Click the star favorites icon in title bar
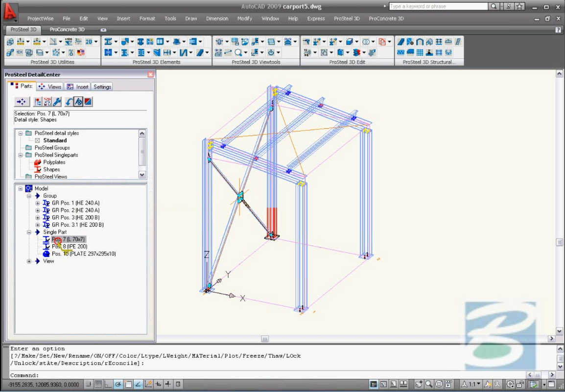This screenshot has height=392, width=565. coord(519,6)
